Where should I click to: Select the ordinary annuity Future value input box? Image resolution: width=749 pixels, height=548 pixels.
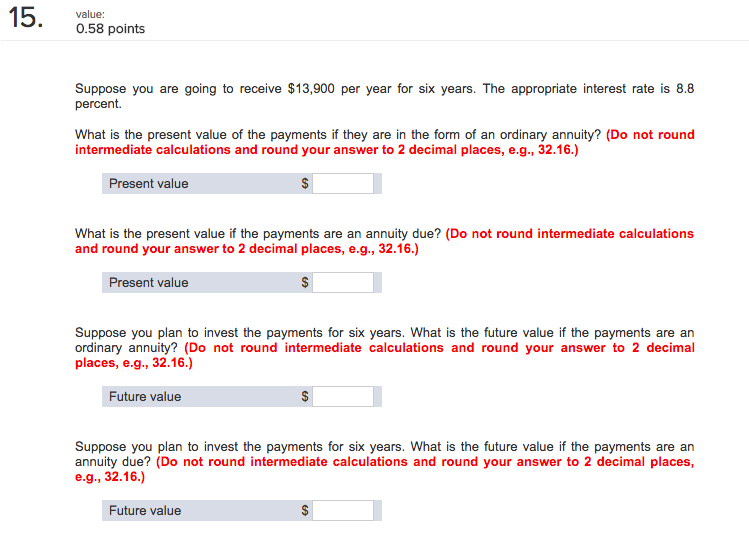(x=343, y=397)
